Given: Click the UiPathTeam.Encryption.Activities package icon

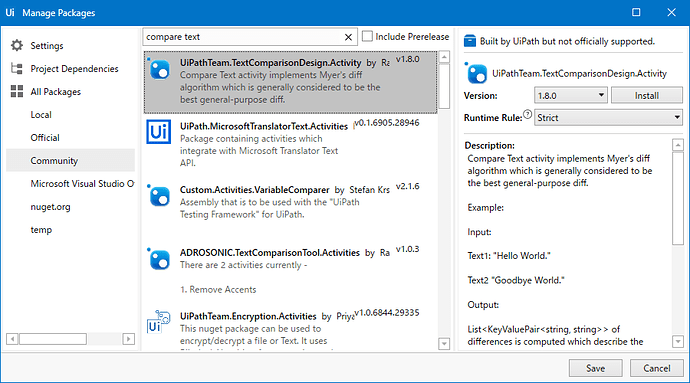Looking at the screenshot, I should click(x=158, y=322).
